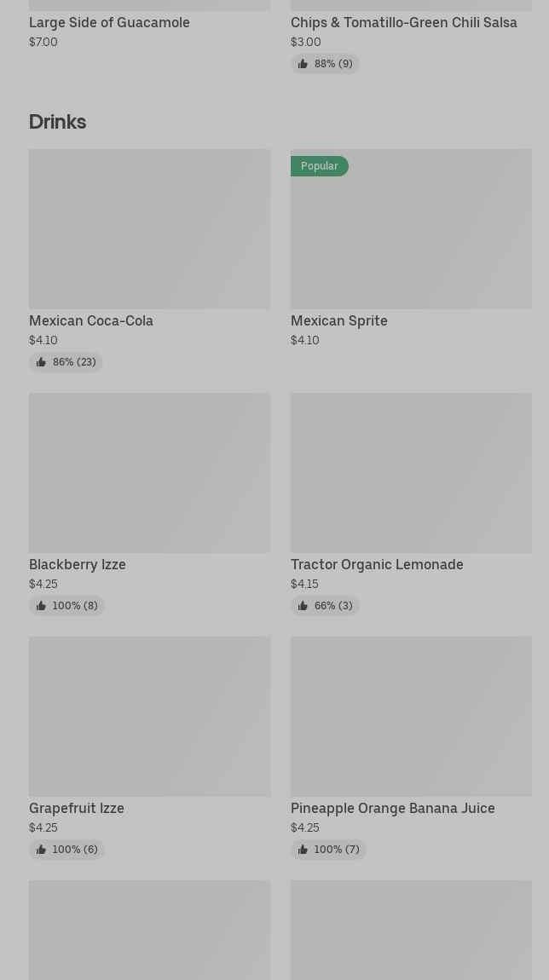Open the Pineapple Orange Banana Juice image
Image resolution: width=549 pixels, height=980 pixels.
point(411,716)
